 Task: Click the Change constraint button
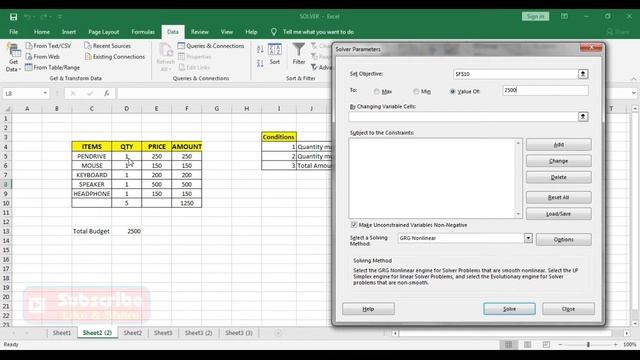(558, 161)
